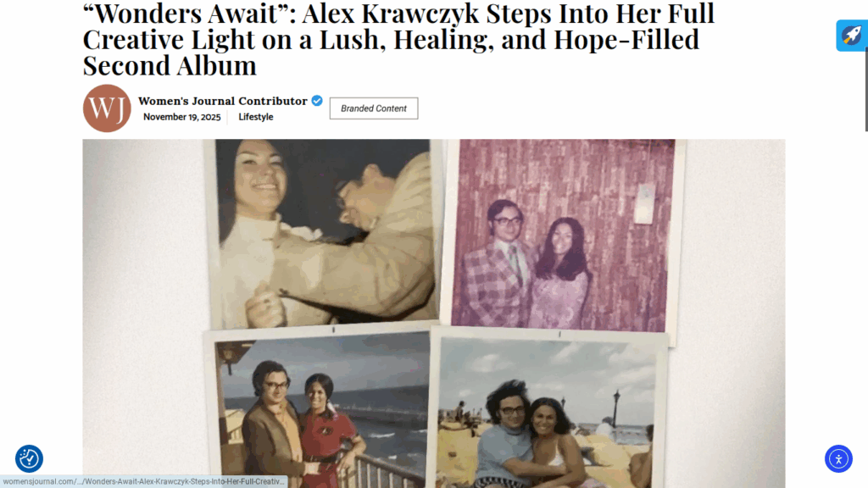Image resolution: width=868 pixels, height=488 pixels.
Task: Open Women's Journal Contributor author page
Action: click(x=223, y=101)
